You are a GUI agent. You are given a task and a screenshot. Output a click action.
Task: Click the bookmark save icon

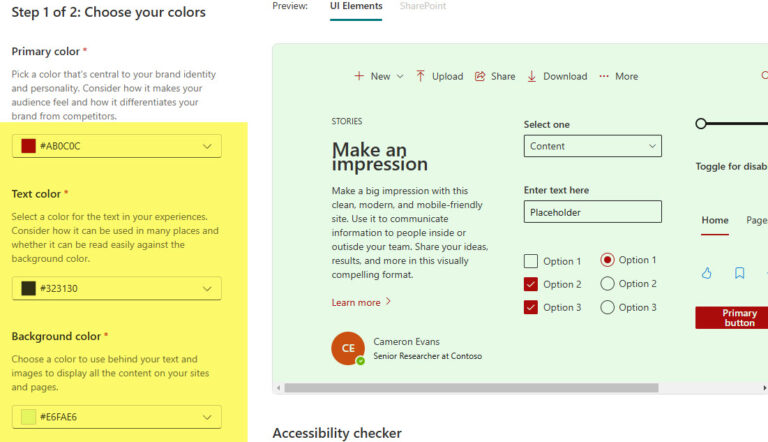(740, 273)
